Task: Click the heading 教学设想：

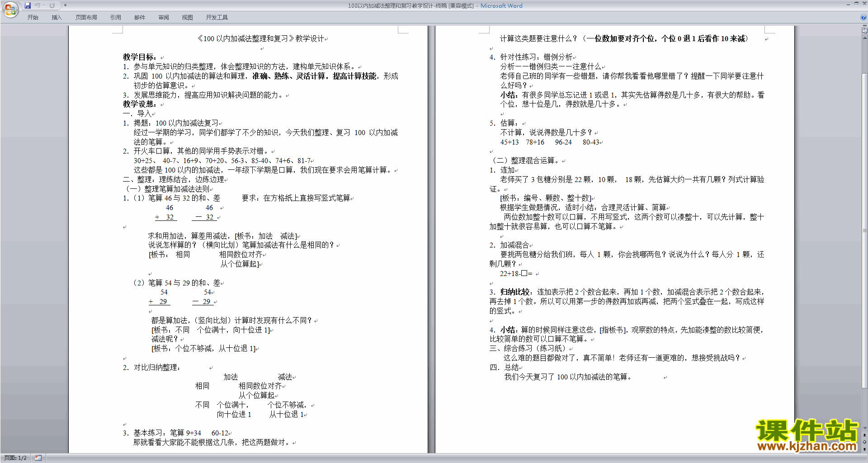Action: [139, 104]
